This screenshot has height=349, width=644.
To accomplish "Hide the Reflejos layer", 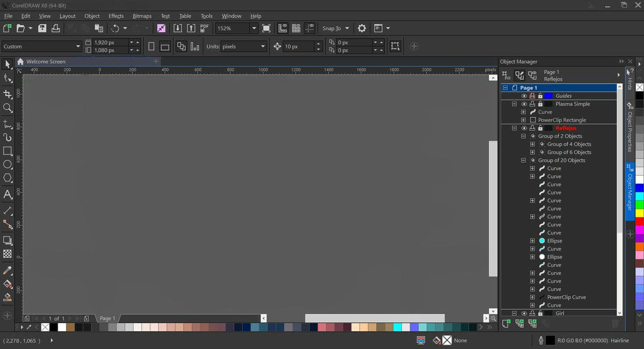I will [524, 128].
